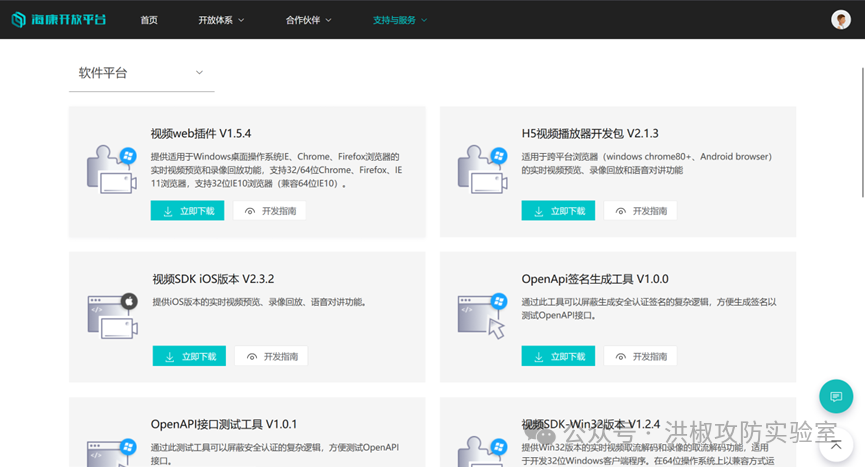
Task: Click 视频SDK iOS版本 illustration icon
Action: coord(113,316)
